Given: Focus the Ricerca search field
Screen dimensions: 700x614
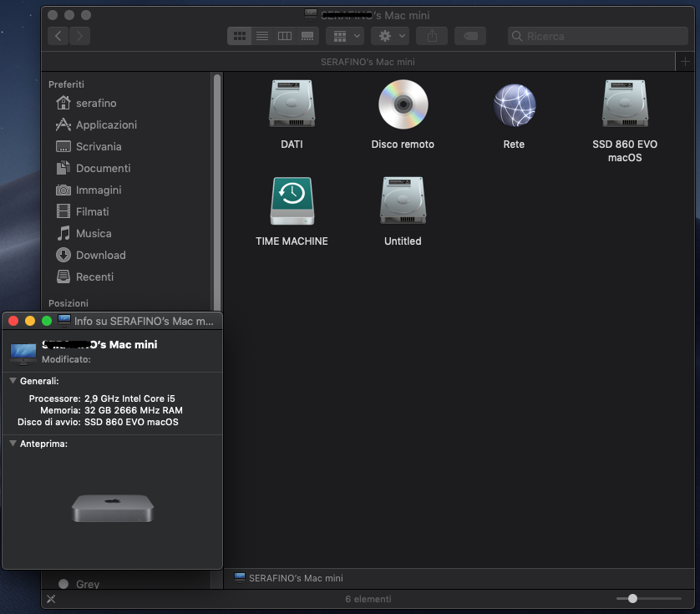Looking at the screenshot, I should [x=598, y=36].
